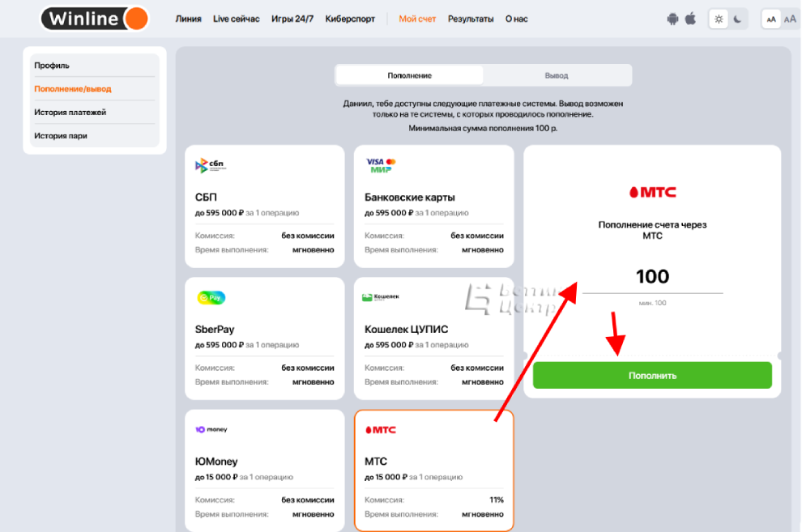Open История платежей
Screen dimensions: 802x532
(x=70, y=113)
